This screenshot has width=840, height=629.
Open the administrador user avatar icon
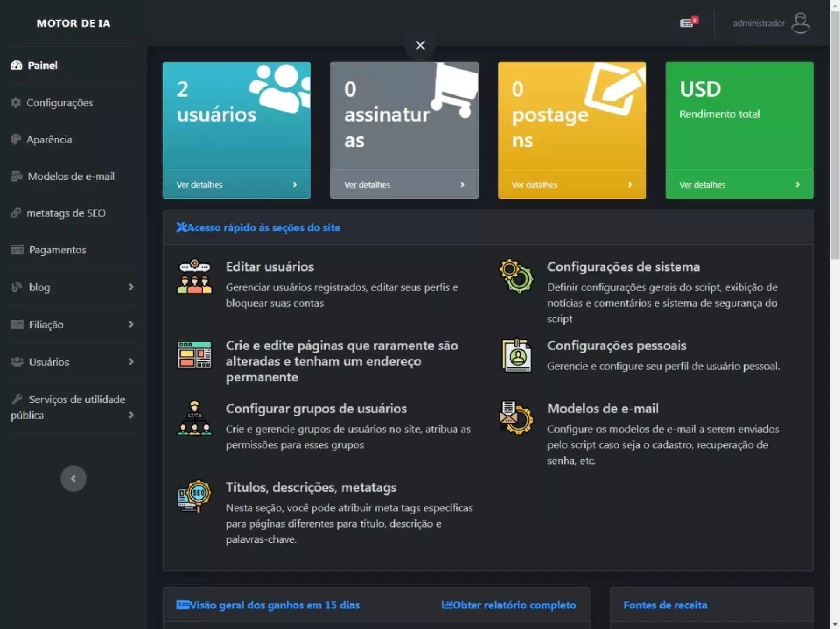pos(800,23)
